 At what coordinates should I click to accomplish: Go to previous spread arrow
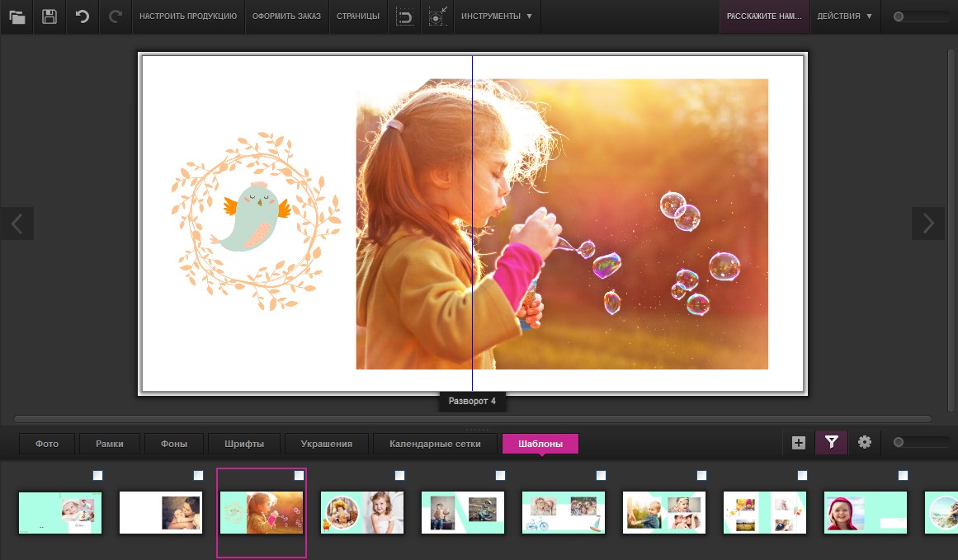tap(17, 224)
